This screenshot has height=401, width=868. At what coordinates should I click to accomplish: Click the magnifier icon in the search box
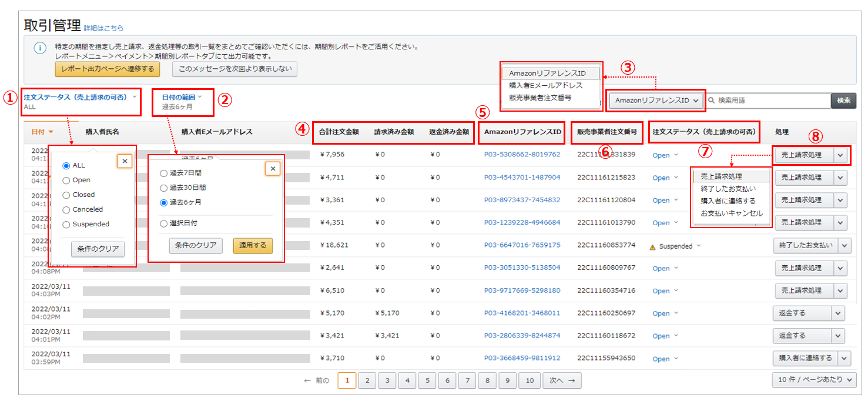[710, 101]
